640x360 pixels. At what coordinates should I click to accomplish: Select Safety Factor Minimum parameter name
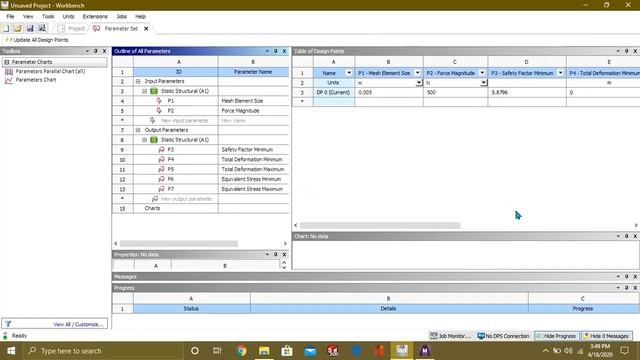pos(247,149)
